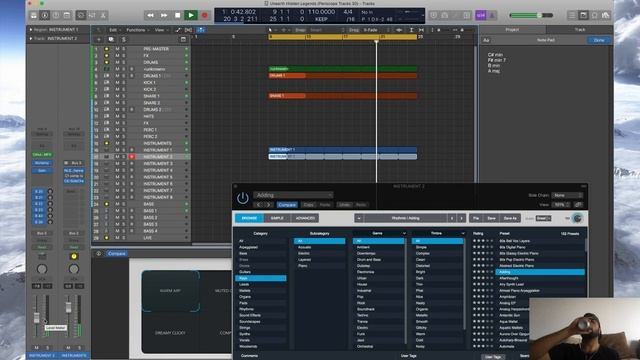This screenshot has height=360, width=640.
Task: Click Done in the Note Pad panel
Action: [x=599, y=40]
